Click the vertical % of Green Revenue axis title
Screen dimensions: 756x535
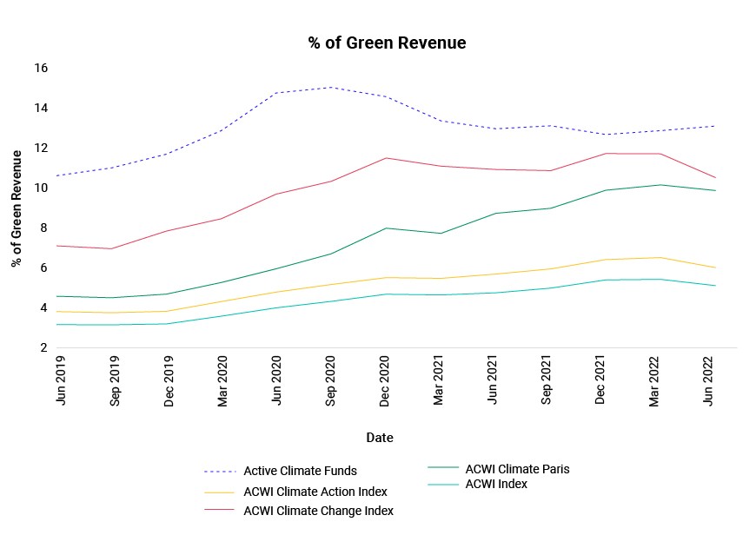tap(17, 208)
